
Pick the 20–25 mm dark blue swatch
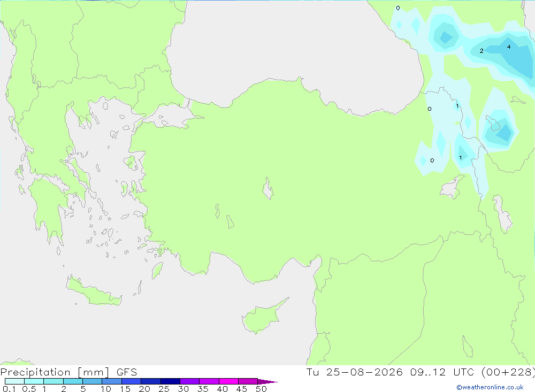click(x=151, y=381)
